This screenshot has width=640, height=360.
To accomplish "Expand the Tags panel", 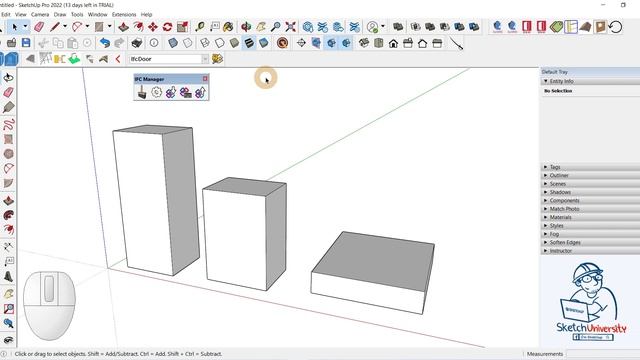I will [x=590, y=167].
